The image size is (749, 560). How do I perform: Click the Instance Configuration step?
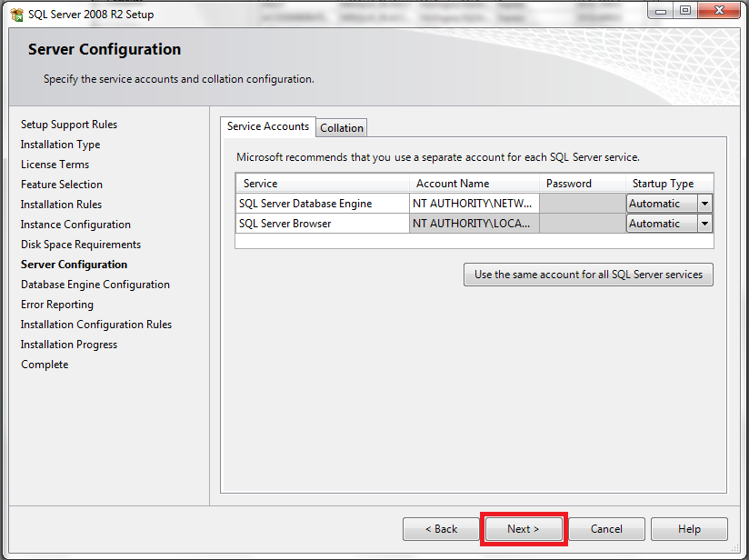point(75,225)
